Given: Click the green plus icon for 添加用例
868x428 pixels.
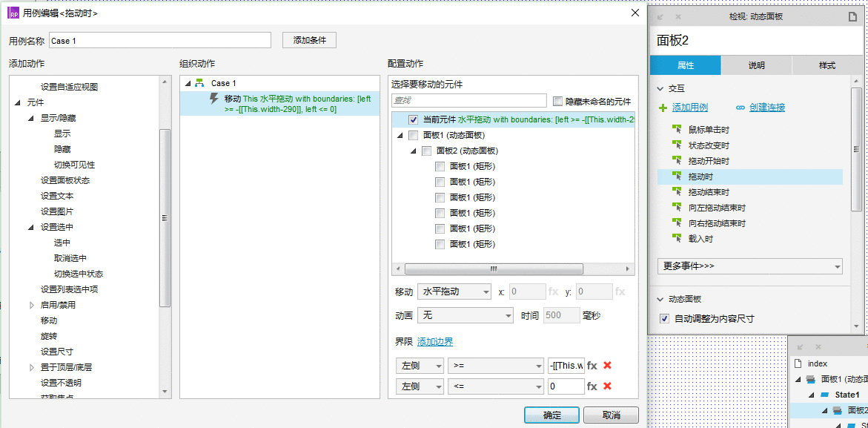Looking at the screenshot, I should pyautogui.click(x=663, y=108).
